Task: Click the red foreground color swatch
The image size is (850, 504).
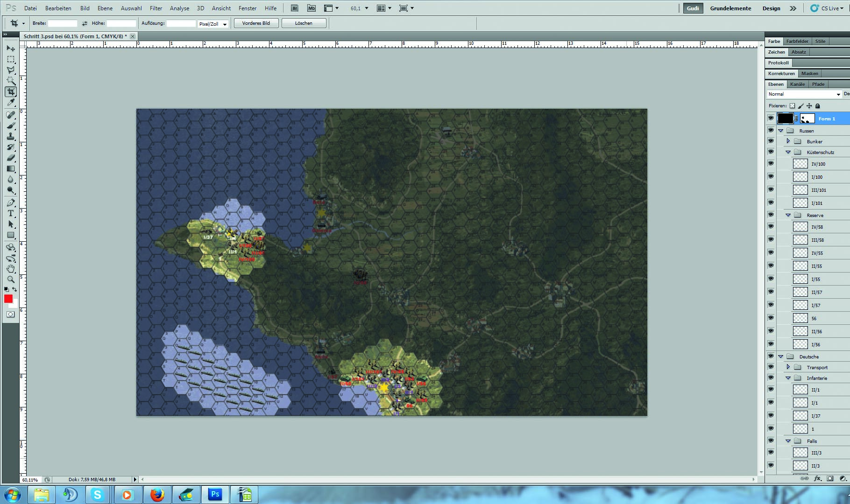Action: (x=8, y=299)
